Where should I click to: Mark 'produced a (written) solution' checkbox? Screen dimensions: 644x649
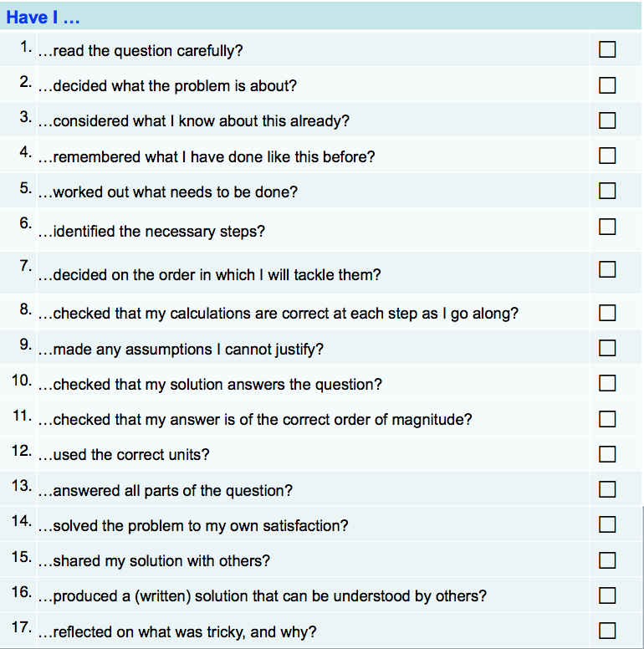pos(607,595)
